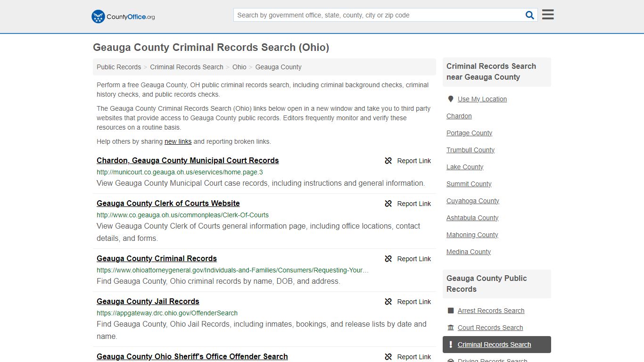Open Medina County link
The image size is (644, 362).
469,252
